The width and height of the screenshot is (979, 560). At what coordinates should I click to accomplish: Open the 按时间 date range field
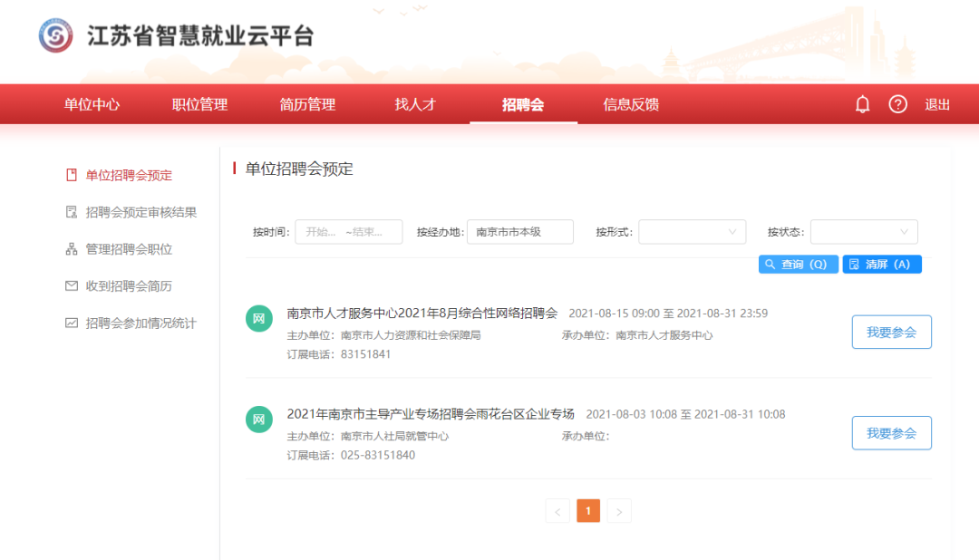(x=348, y=232)
